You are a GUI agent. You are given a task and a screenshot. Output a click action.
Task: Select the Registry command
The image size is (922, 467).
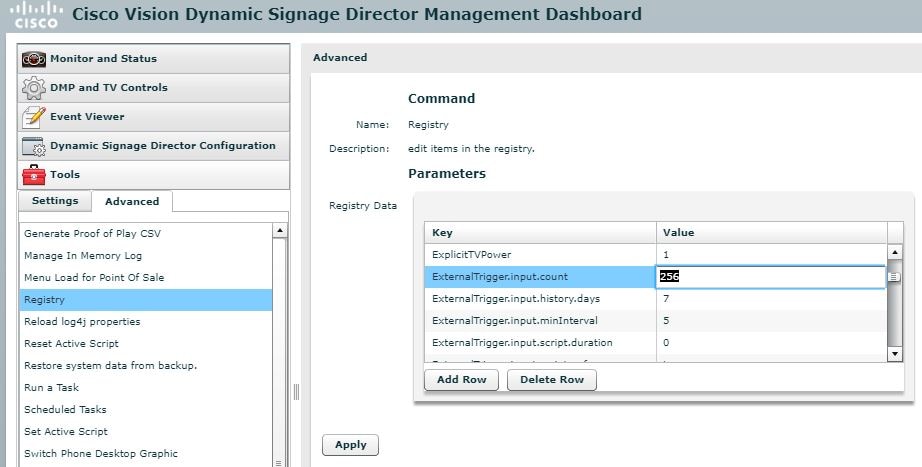(146, 300)
